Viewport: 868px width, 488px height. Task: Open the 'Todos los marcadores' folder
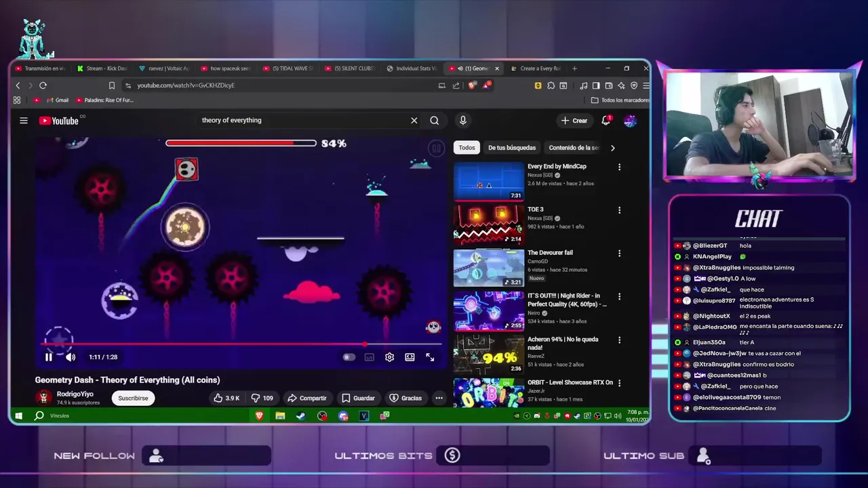(620, 100)
